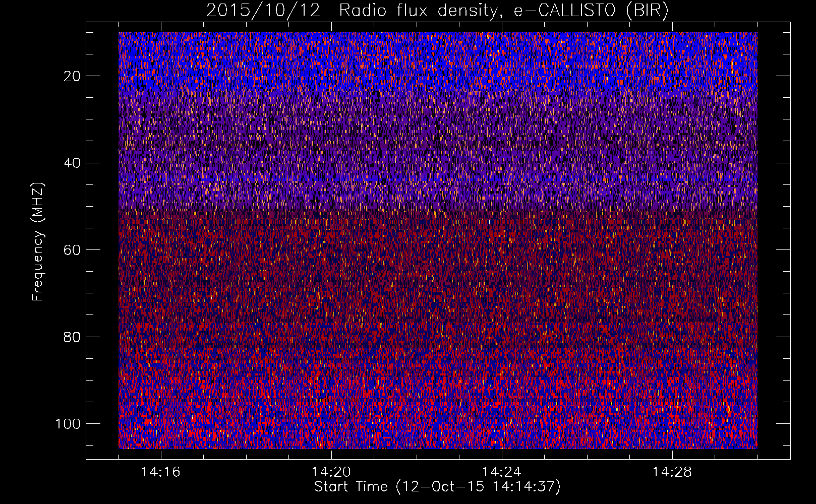Click the '80' frequency tick label
Image resolution: width=816 pixels, height=504 pixels.
coord(73,337)
